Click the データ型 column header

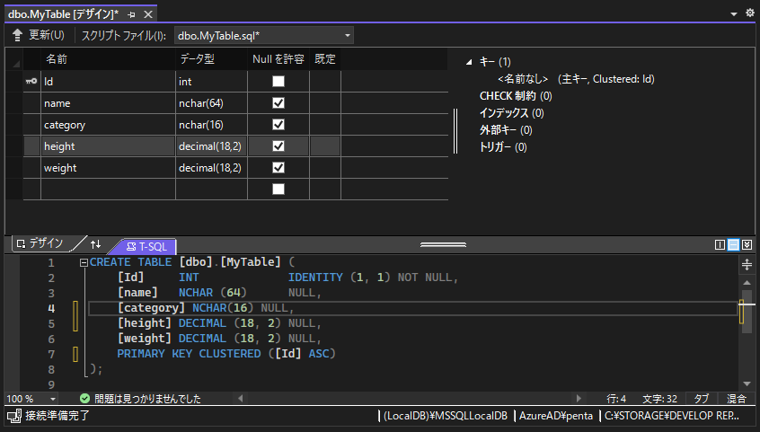pyautogui.click(x=211, y=59)
